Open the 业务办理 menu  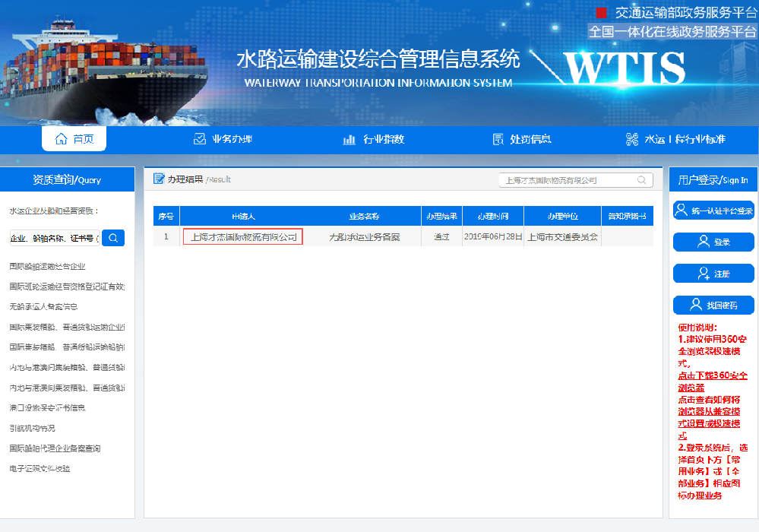pyautogui.click(x=223, y=139)
